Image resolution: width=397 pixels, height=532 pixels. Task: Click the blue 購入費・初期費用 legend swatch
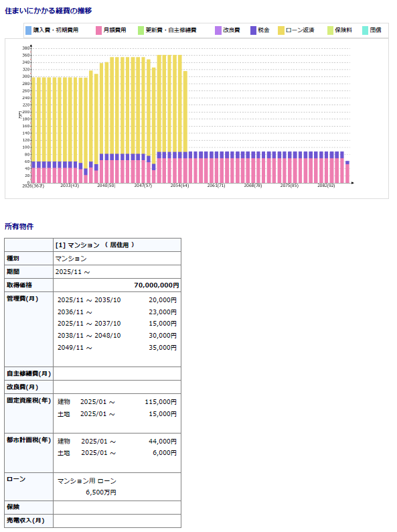click(28, 31)
